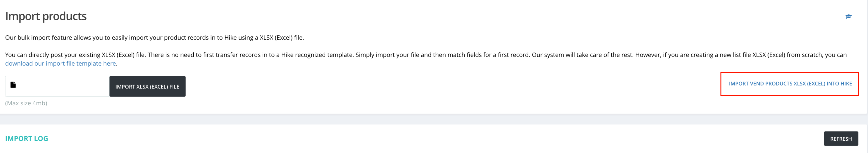Click the thin line beneath Import Log header
The height and width of the screenshot is (153, 868).
432,150
